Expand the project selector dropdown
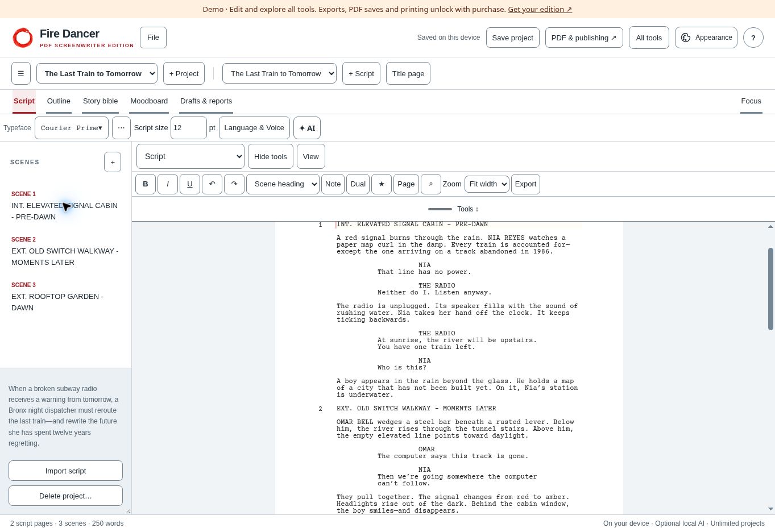Screen dimensions: 775x532 pos(97,74)
